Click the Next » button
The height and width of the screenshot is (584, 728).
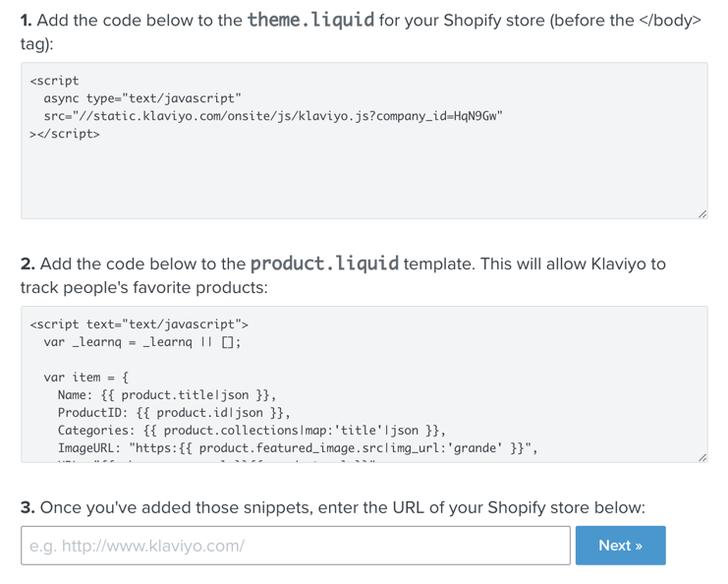620,546
